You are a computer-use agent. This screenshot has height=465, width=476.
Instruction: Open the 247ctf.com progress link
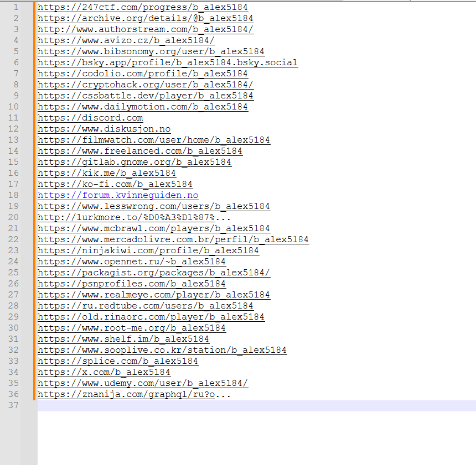point(143,7)
